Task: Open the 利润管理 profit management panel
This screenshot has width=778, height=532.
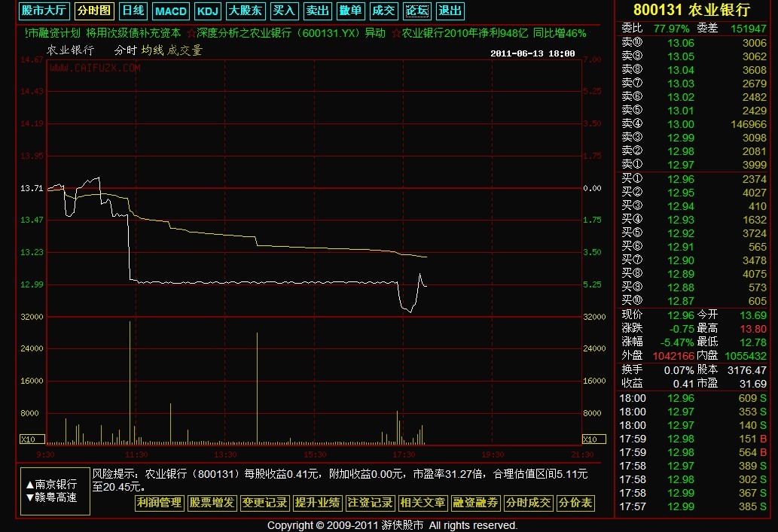Action: [x=159, y=503]
